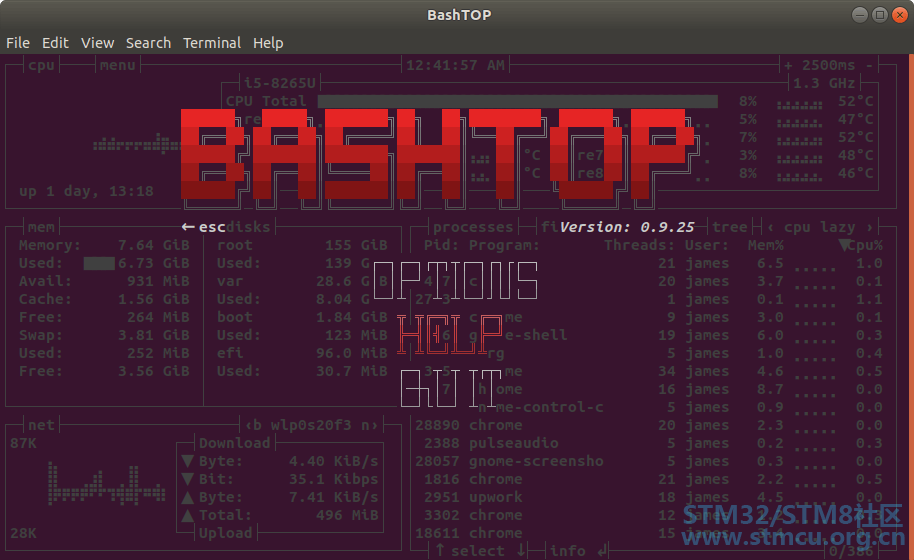The width and height of the screenshot is (914, 560).
Task: Click next sorting arrow after cpu lazy
Action: click(869, 227)
